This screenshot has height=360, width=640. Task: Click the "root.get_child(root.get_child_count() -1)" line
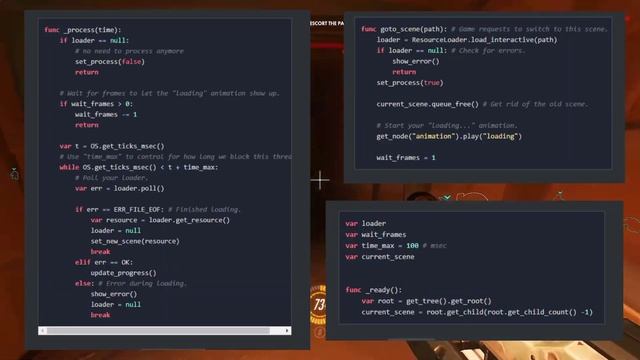[477, 312]
